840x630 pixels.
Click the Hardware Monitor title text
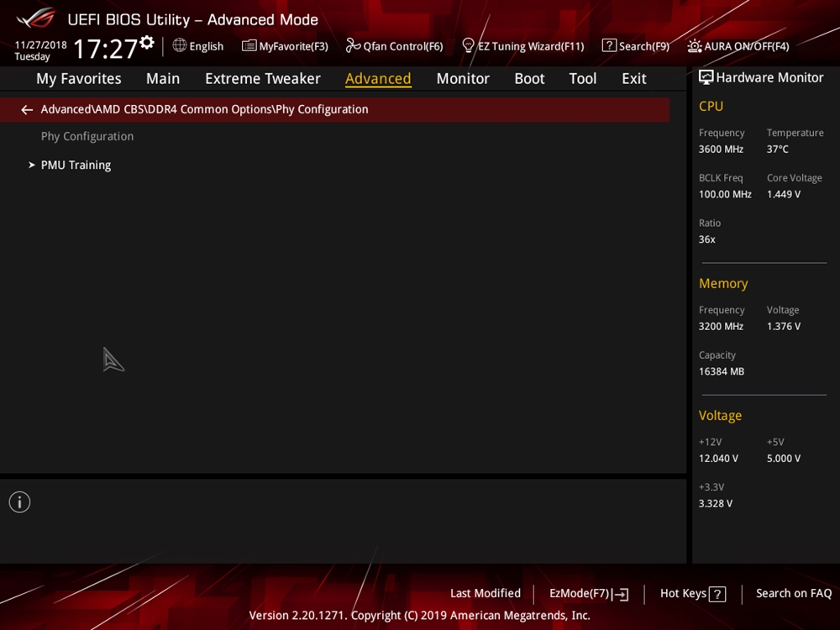769,77
